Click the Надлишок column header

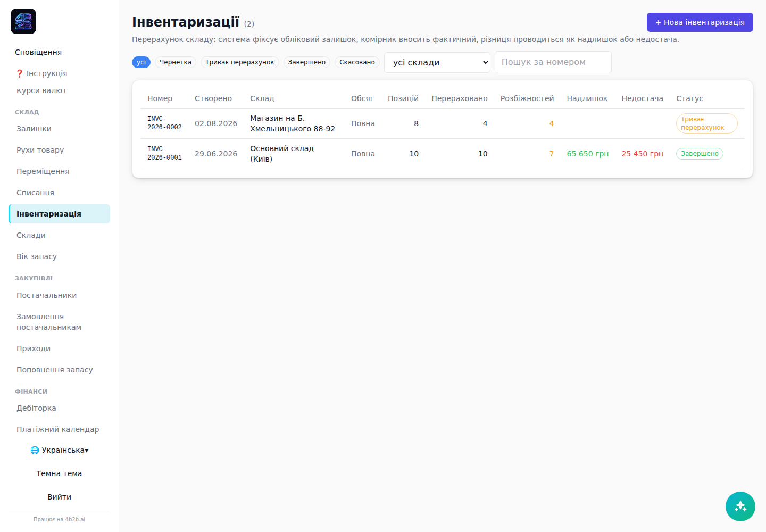587,98
